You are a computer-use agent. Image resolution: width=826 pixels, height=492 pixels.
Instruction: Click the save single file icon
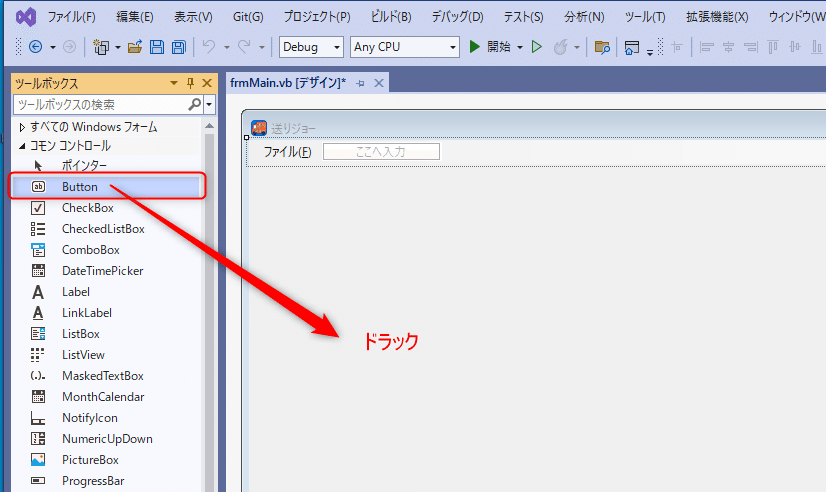coord(156,47)
